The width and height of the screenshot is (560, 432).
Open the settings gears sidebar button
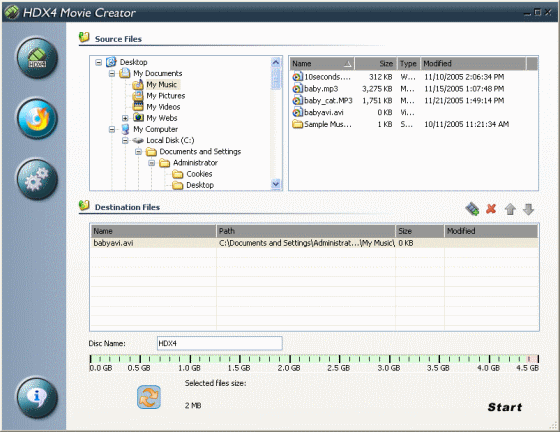point(37,179)
